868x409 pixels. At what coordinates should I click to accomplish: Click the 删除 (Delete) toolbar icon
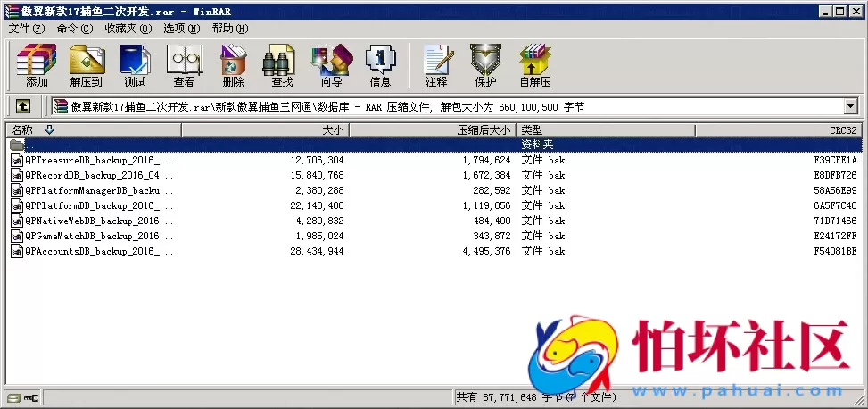(x=233, y=66)
